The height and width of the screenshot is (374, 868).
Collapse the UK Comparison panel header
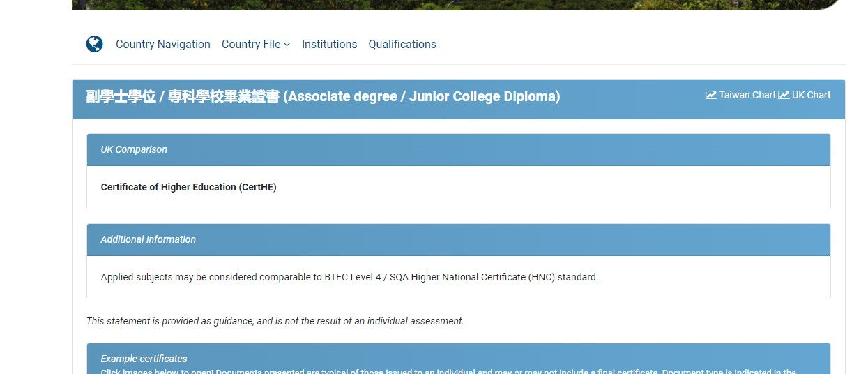click(x=459, y=149)
